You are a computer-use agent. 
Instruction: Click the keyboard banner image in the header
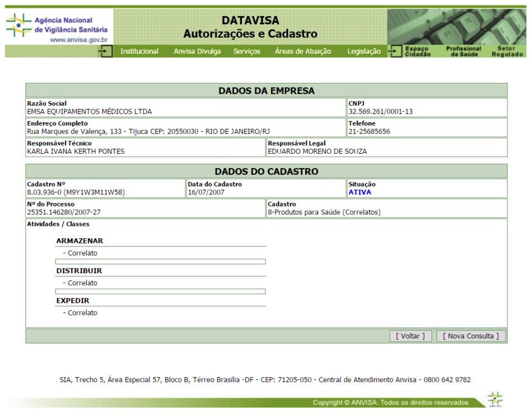click(x=456, y=27)
